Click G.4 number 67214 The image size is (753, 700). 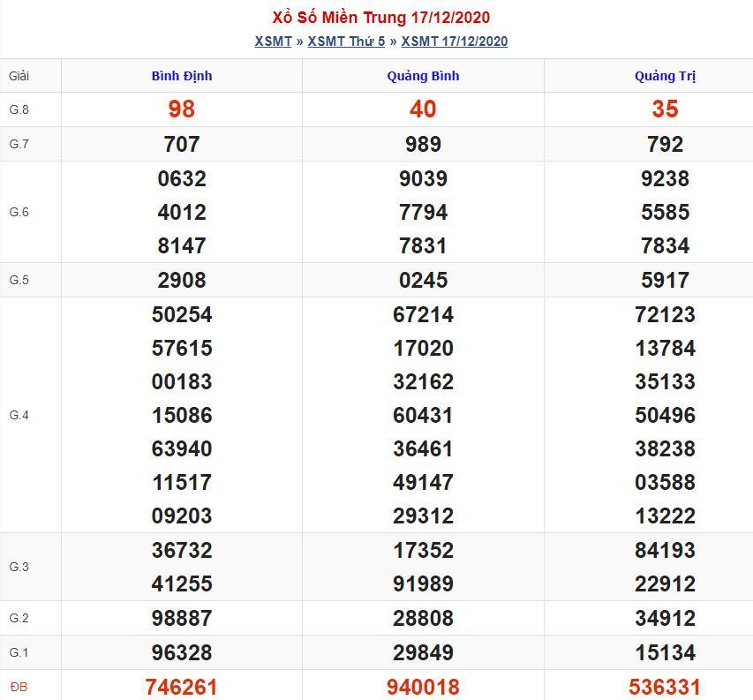pos(423,315)
